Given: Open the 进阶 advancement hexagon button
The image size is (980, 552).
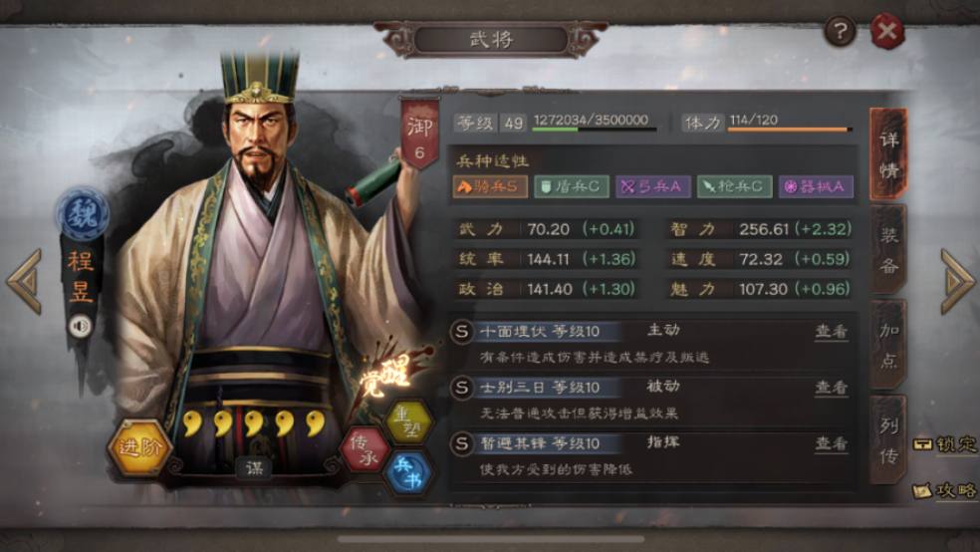Looking at the screenshot, I should coord(139,446).
